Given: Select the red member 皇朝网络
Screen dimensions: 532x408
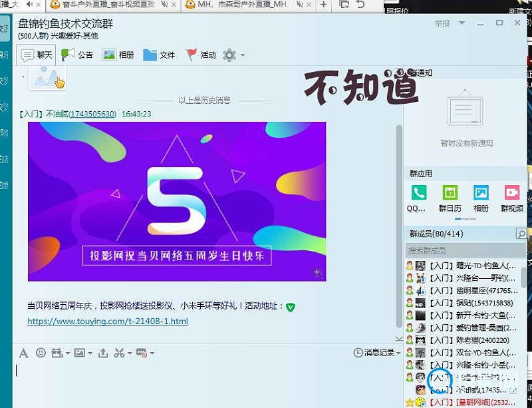Looking at the screenshot, I should pos(462,403).
